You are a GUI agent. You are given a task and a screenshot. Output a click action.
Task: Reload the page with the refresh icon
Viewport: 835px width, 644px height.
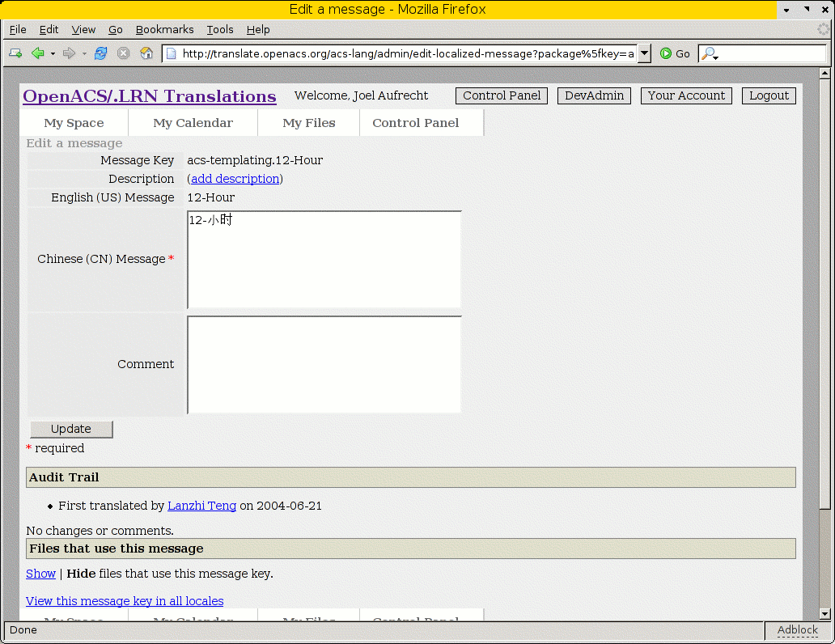(100, 53)
